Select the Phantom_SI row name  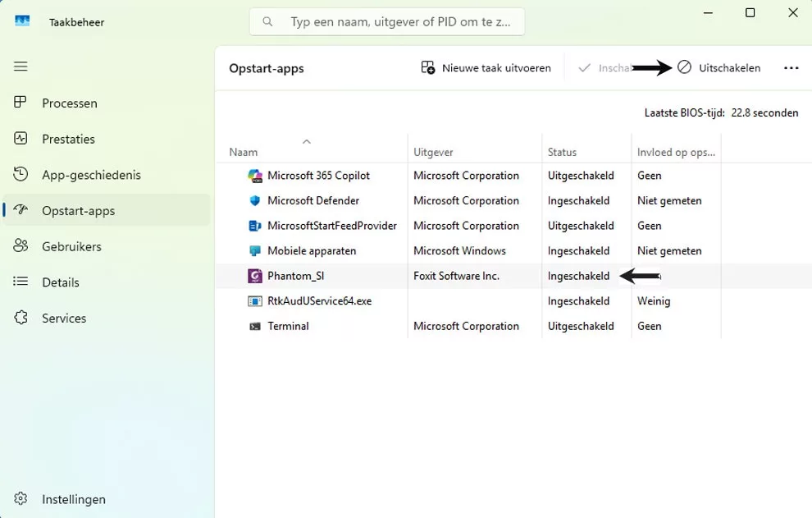click(296, 276)
